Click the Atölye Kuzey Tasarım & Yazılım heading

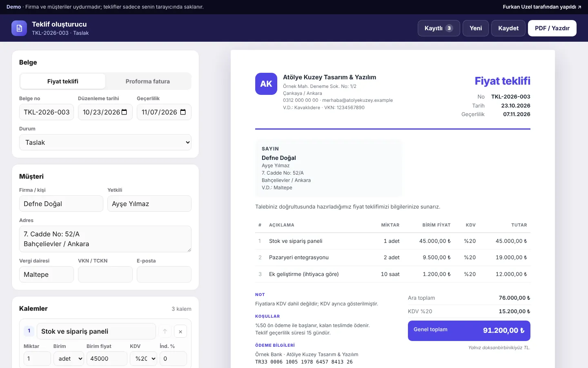[330, 77]
